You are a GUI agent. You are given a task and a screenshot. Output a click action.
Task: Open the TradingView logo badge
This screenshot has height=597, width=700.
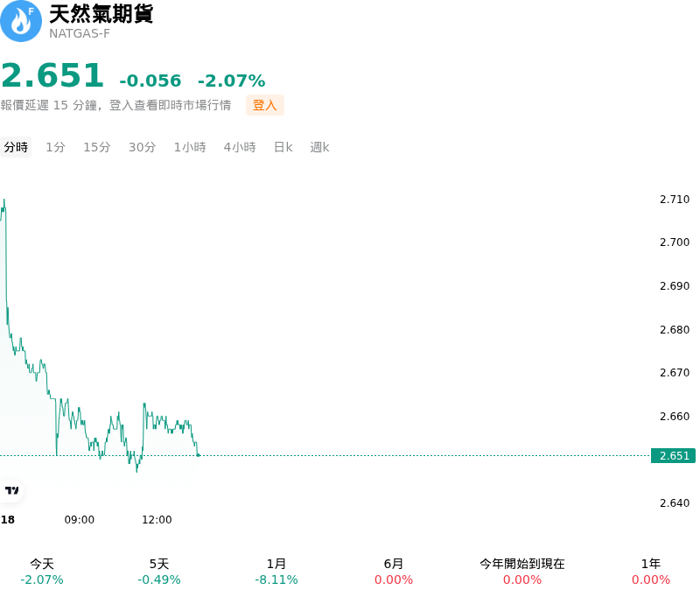(x=11, y=490)
